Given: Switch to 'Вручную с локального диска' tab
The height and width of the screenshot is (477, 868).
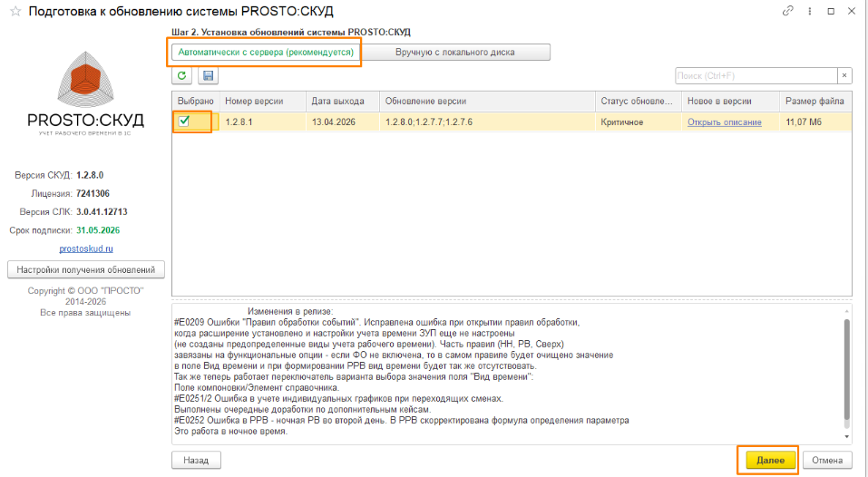Looking at the screenshot, I should click(x=455, y=52).
